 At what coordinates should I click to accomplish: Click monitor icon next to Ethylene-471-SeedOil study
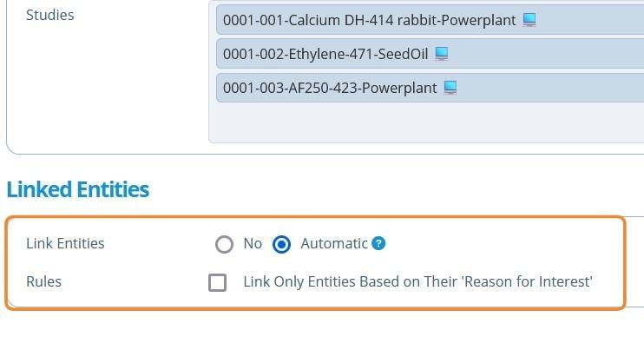pyautogui.click(x=442, y=54)
